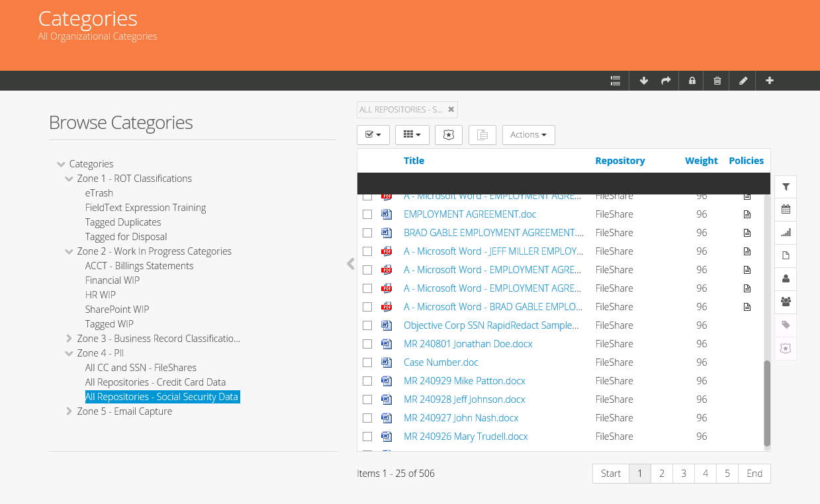Click policy icon for the JEFF MILLER row
This screenshot has height=504, width=820.
click(747, 251)
